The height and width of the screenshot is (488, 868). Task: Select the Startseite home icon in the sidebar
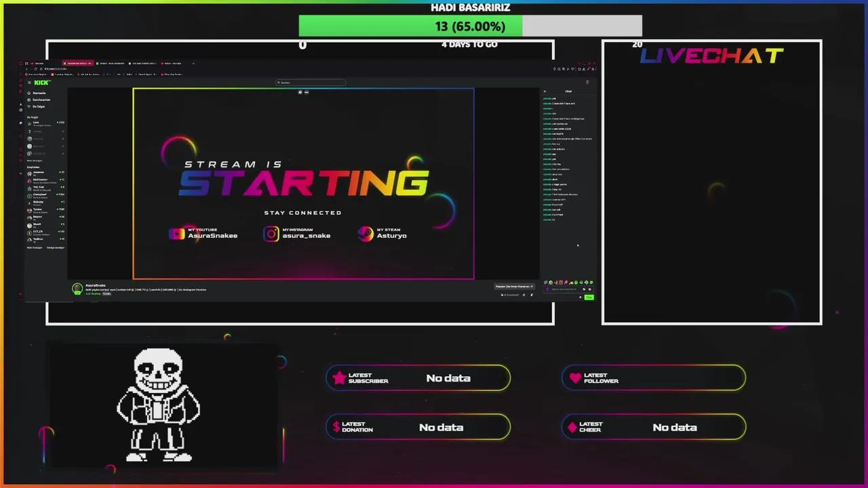[29, 93]
